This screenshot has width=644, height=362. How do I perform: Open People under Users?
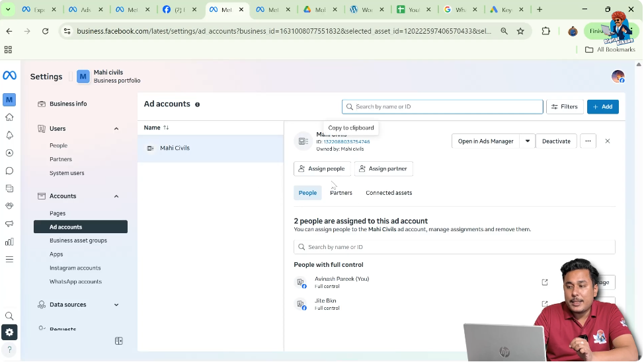point(58,146)
